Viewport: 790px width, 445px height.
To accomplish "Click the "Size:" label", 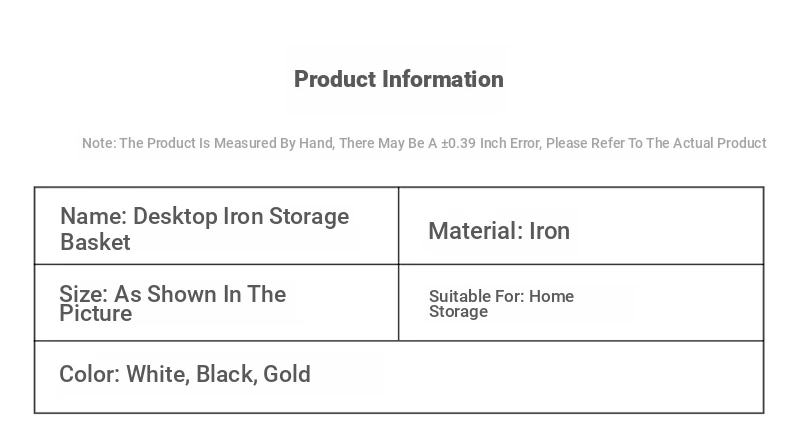I will [x=83, y=294].
